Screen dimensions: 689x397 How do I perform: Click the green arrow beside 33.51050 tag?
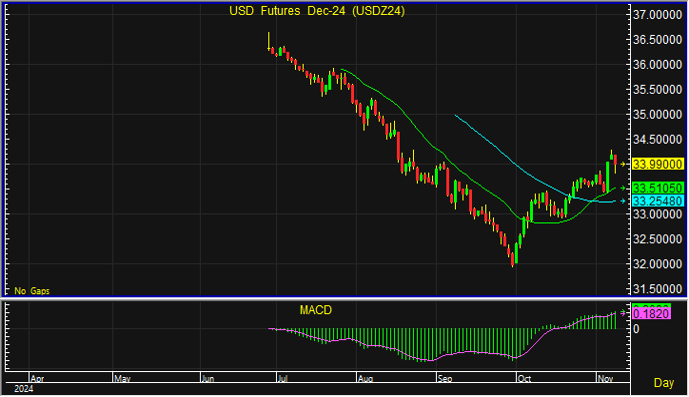pos(623,188)
